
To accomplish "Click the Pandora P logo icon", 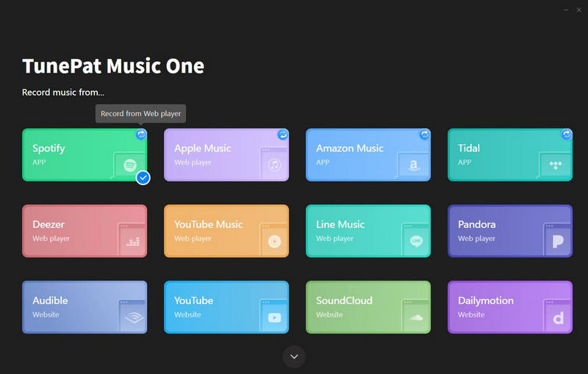I will point(558,241).
